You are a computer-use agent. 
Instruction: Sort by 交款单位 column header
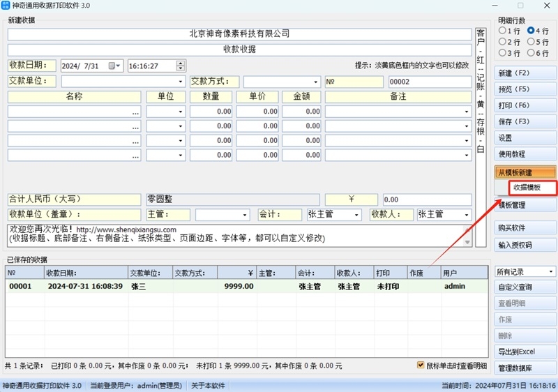(150, 273)
